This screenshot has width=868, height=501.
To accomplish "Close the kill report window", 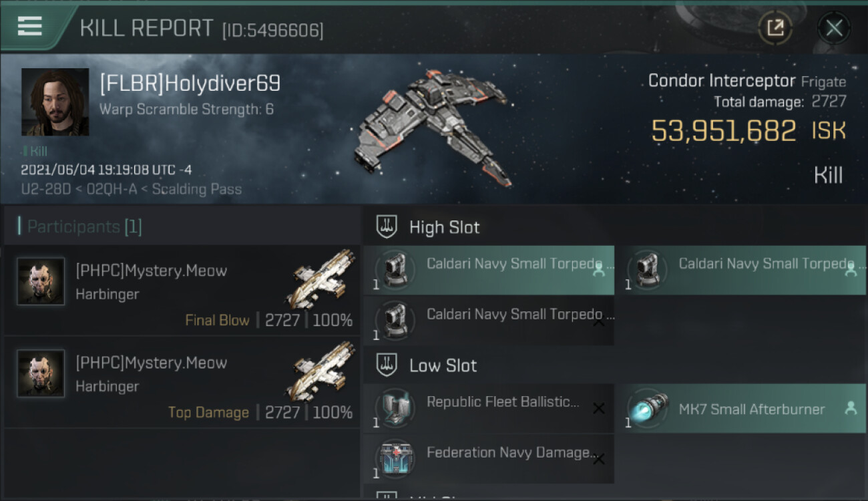I will (x=834, y=28).
